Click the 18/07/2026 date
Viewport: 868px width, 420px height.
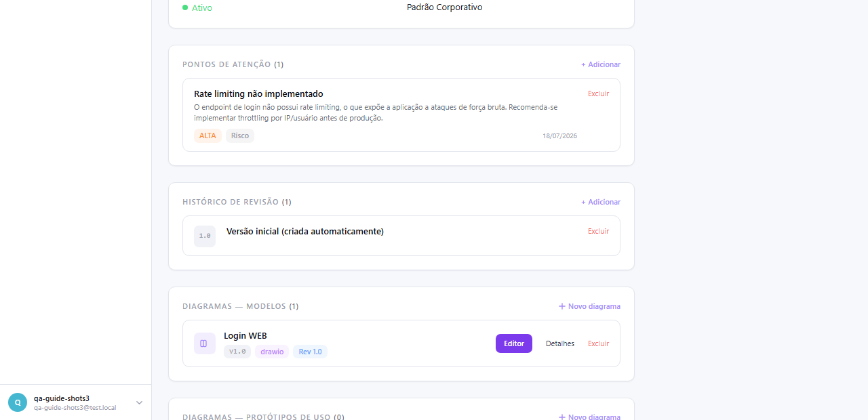click(559, 135)
